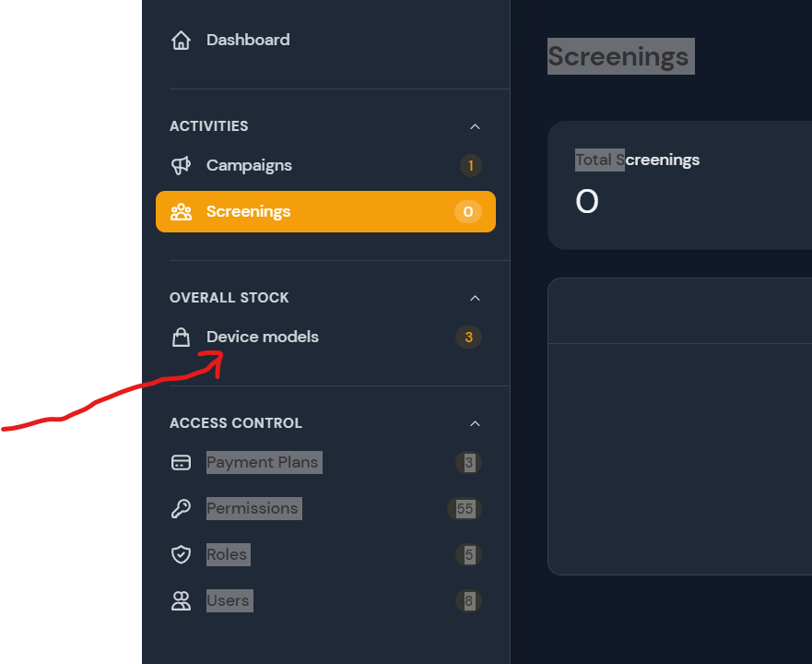Go to Device models page
The width and height of the screenshot is (812, 664).
coord(263,338)
